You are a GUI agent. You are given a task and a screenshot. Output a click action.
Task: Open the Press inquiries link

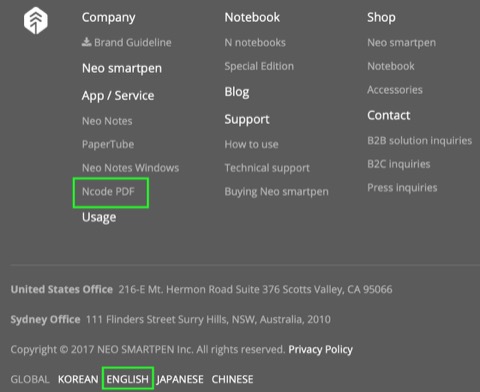pyautogui.click(x=402, y=188)
